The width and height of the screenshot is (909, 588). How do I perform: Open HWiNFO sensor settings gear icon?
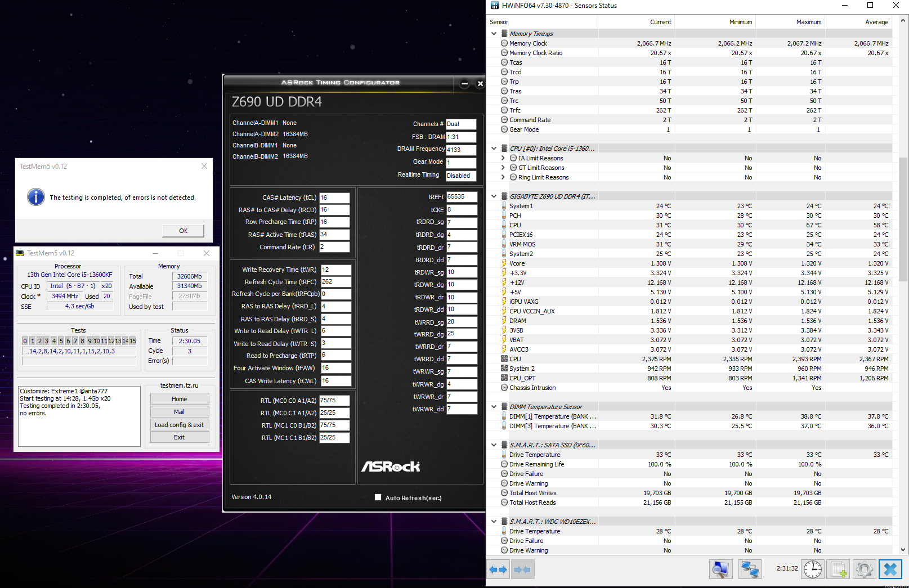pos(864,569)
